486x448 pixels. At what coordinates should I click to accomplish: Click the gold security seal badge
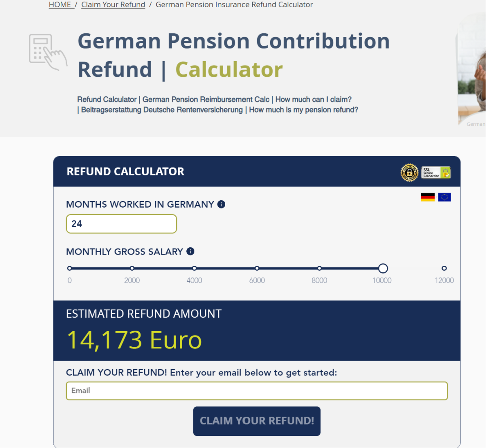pyautogui.click(x=409, y=173)
